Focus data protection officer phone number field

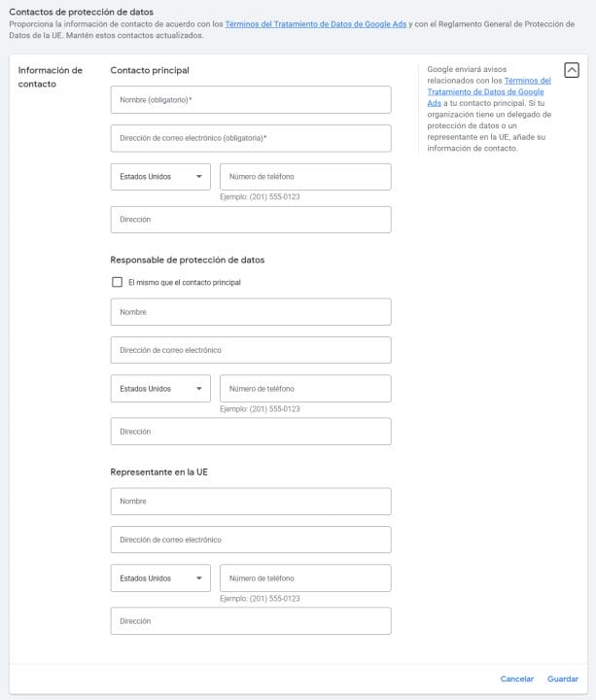point(305,389)
